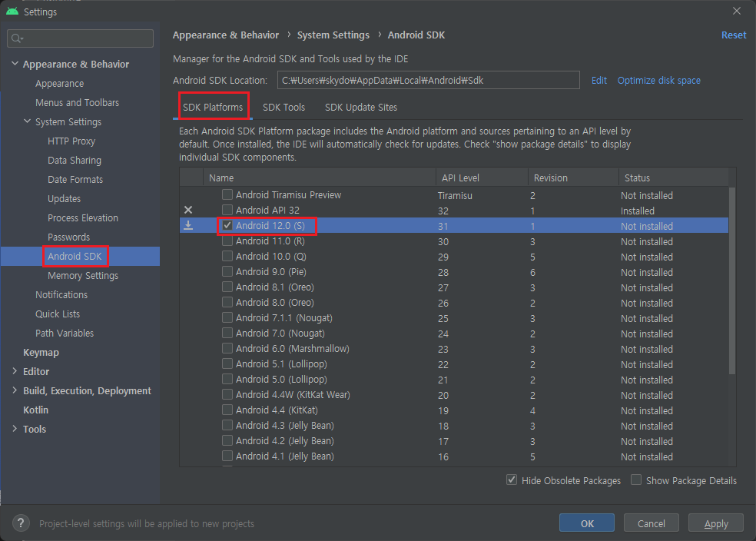Viewport: 756px width, 541px height.
Task: Open Process Elevation settings
Action: tap(82, 218)
